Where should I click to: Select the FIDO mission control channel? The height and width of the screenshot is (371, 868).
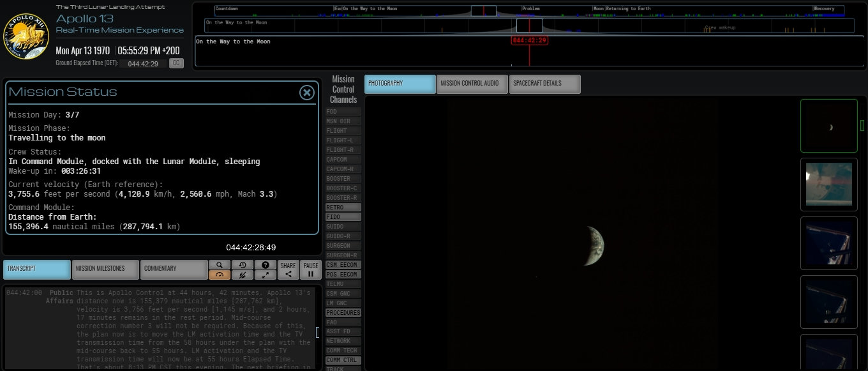(x=343, y=217)
